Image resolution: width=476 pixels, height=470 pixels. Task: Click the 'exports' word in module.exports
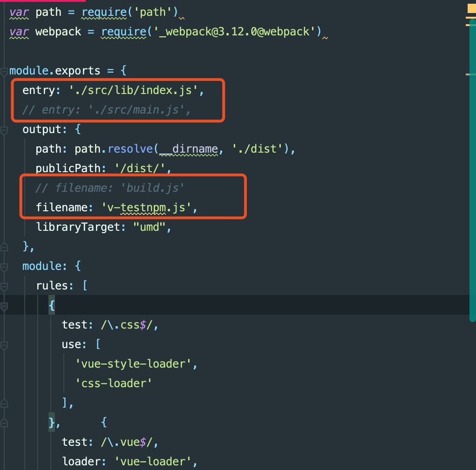click(77, 71)
